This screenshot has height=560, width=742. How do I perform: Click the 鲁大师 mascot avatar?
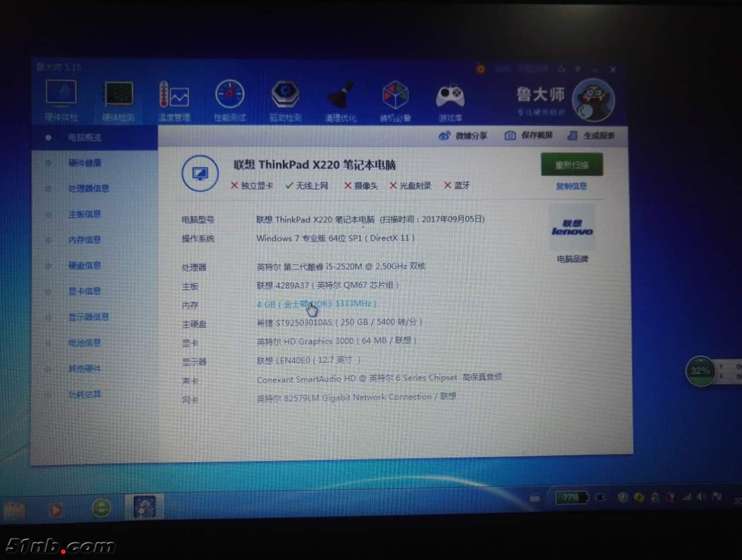[x=593, y=100]
